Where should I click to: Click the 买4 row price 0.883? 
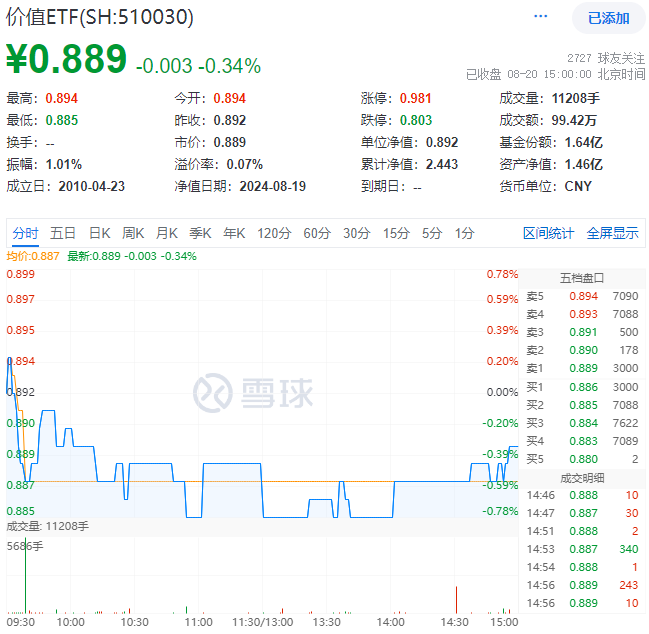click(x=583, y=441)
